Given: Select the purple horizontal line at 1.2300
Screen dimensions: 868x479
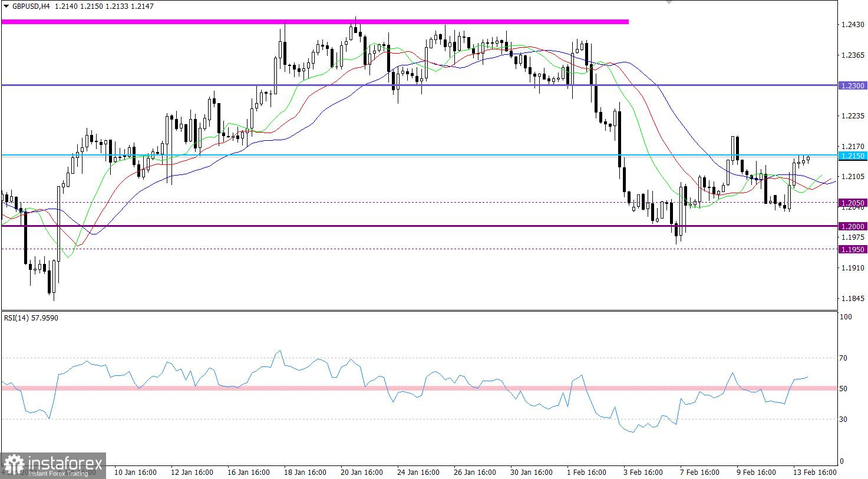Looking at the screenshot, I should 419,85.
